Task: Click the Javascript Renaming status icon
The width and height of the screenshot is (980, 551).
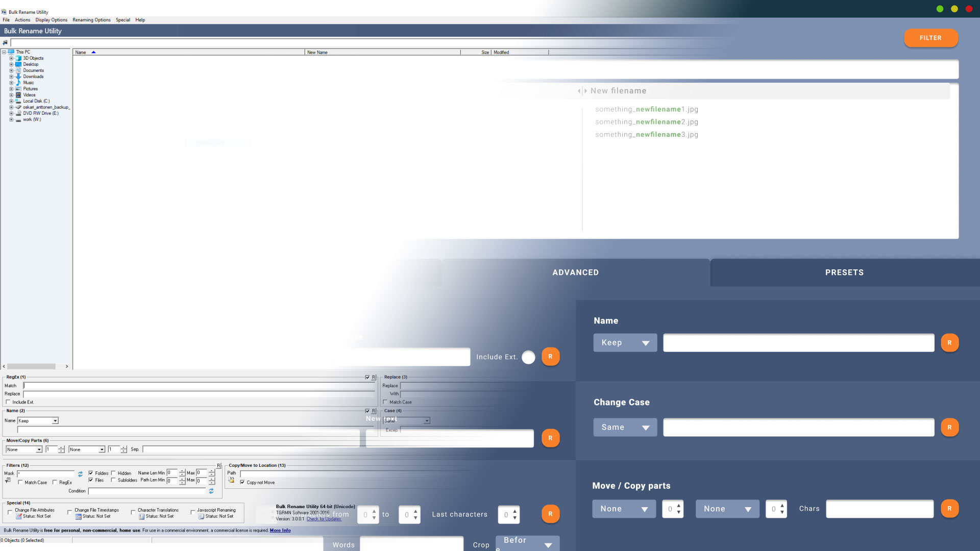Action: 201,516
